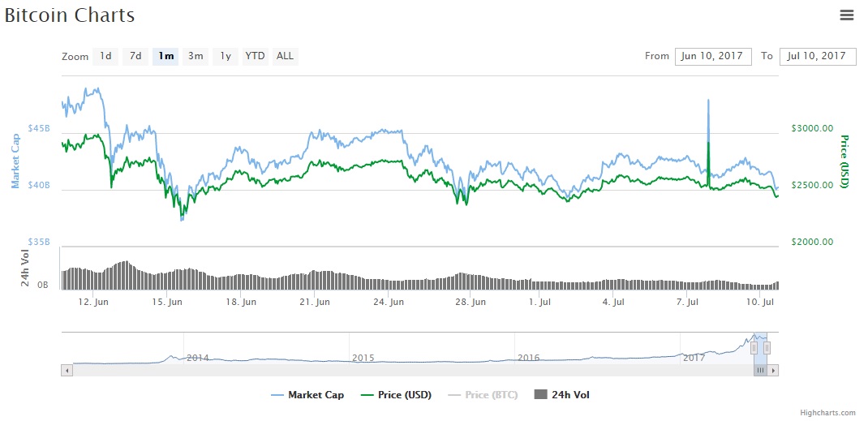Show ALL historical data
Image resolution: width=868 pixels, height=421 pixels.
285,56
